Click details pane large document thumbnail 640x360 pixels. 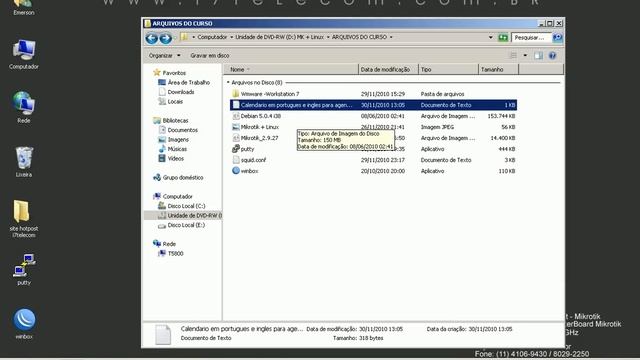coord(163,335)
